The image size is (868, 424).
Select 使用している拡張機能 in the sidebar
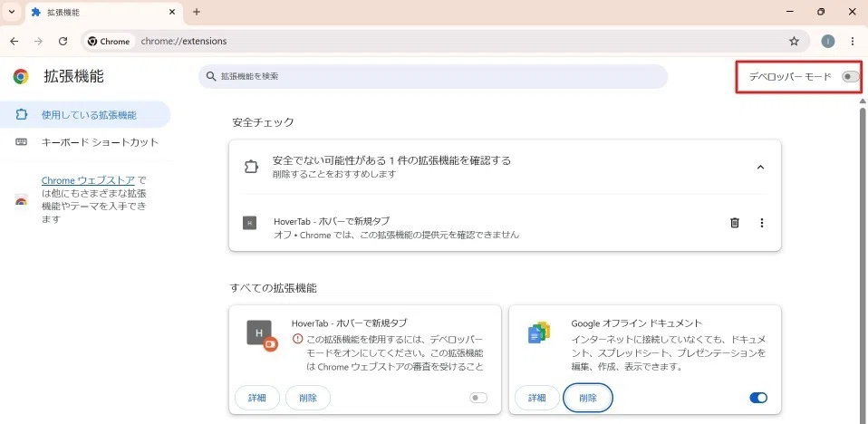(x=85, y=115)
